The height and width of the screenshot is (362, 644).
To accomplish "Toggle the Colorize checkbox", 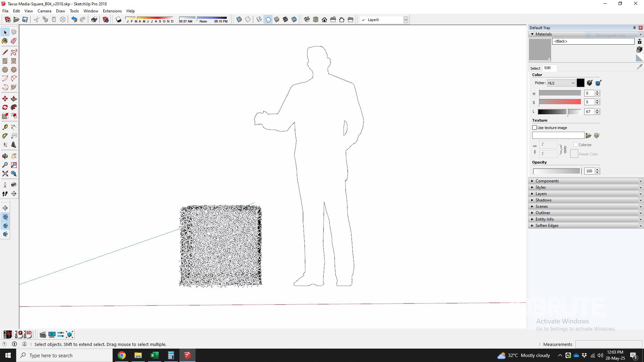I will tap(576, 145).
